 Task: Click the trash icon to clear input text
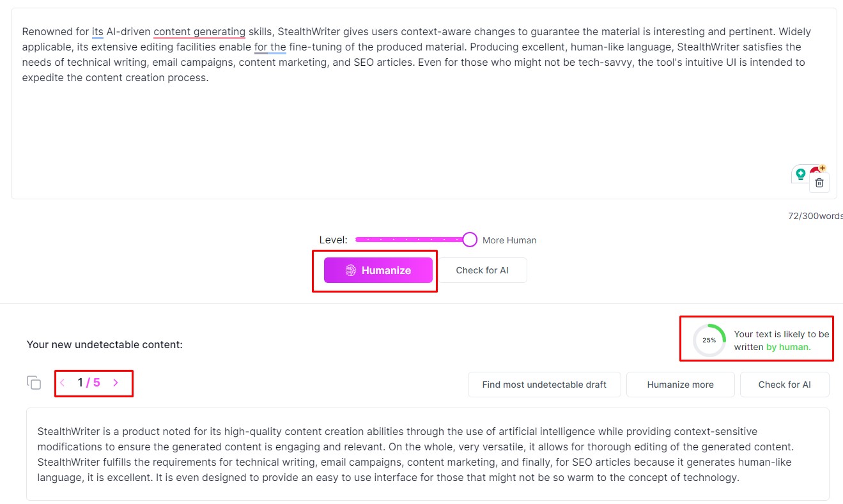tap(819, 183)
